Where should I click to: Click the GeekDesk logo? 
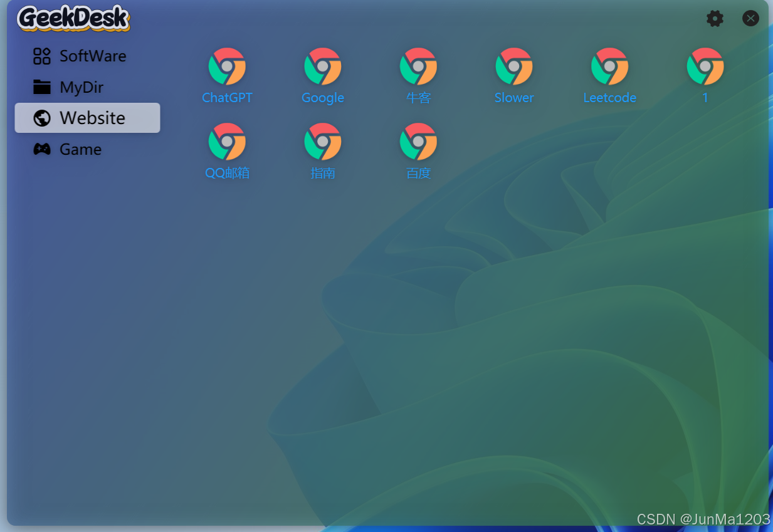pos(74,18)
